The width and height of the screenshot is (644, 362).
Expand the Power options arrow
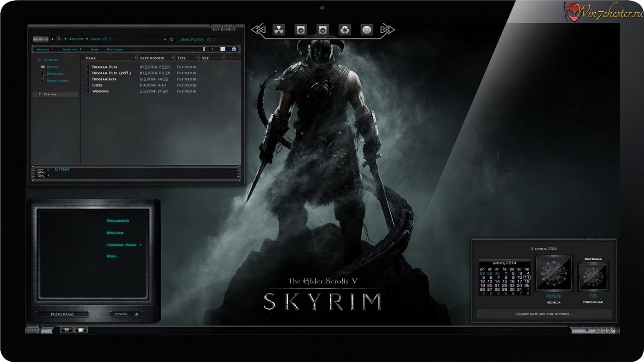137,314
